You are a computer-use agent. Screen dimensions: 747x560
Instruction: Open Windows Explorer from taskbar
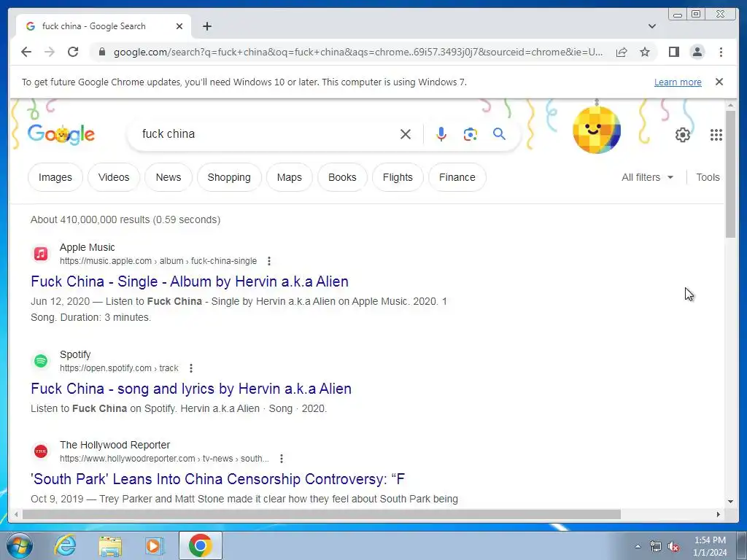[x=110, y=545]
